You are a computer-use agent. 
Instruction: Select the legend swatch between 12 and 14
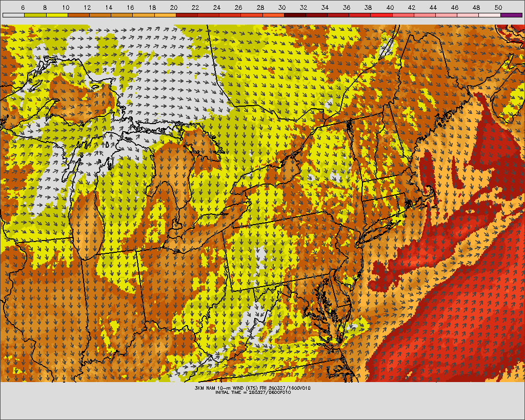click(100, 15)
